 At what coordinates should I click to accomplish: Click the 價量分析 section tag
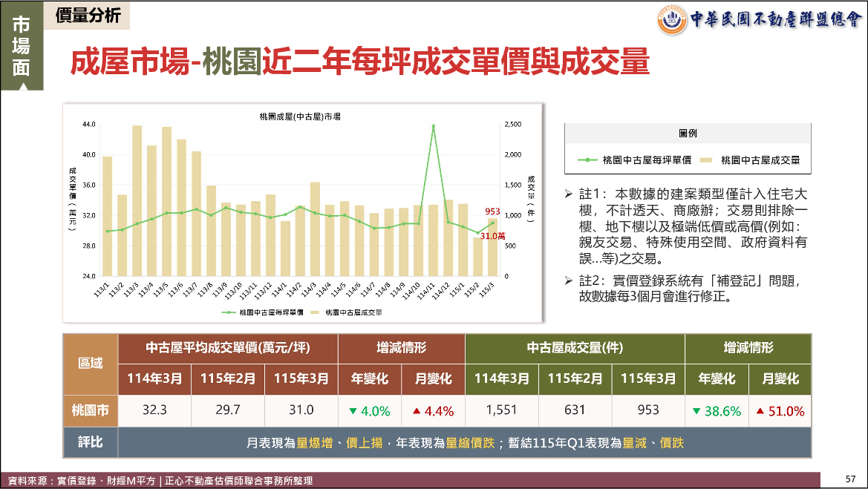pyautogui.click(x=87, y=16)
